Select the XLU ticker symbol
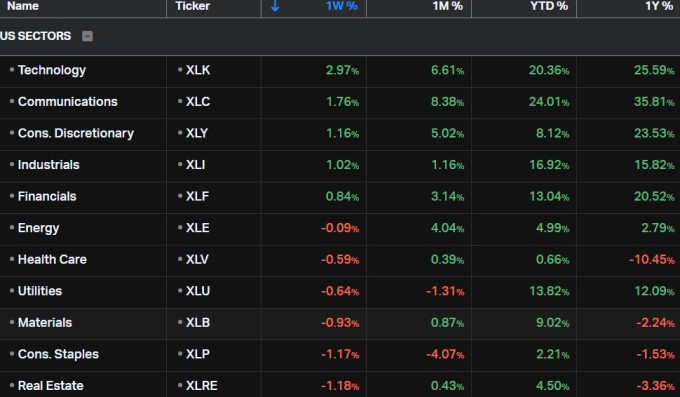The height and width of the screenshot is (397, 680). (x=198, y=291)
